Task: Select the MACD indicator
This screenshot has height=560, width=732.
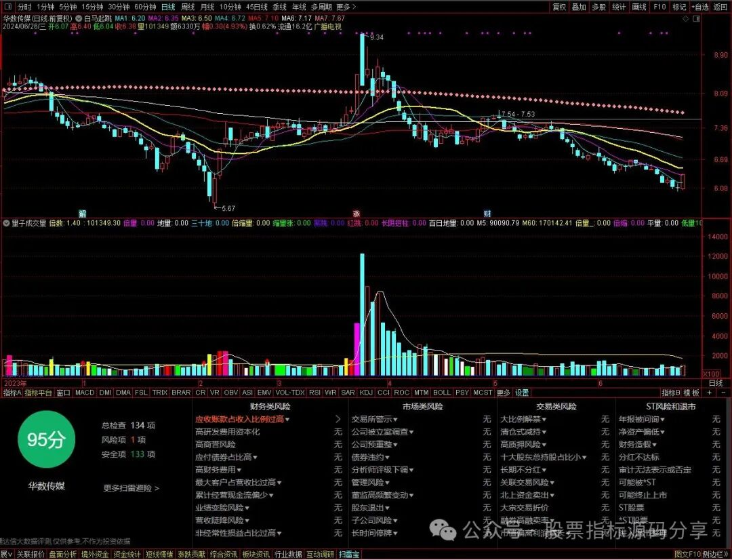Action: 85,393
